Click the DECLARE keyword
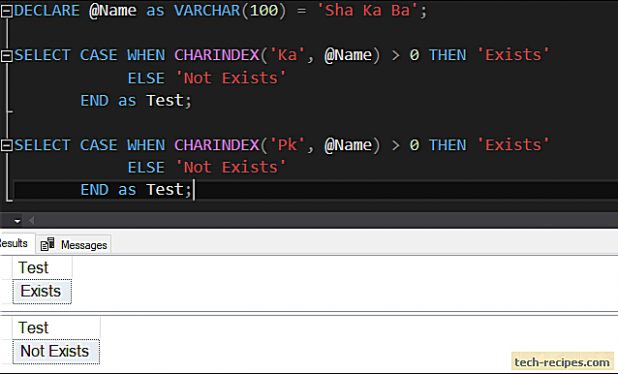The image size is (618, 374). (x=47, y=11)
